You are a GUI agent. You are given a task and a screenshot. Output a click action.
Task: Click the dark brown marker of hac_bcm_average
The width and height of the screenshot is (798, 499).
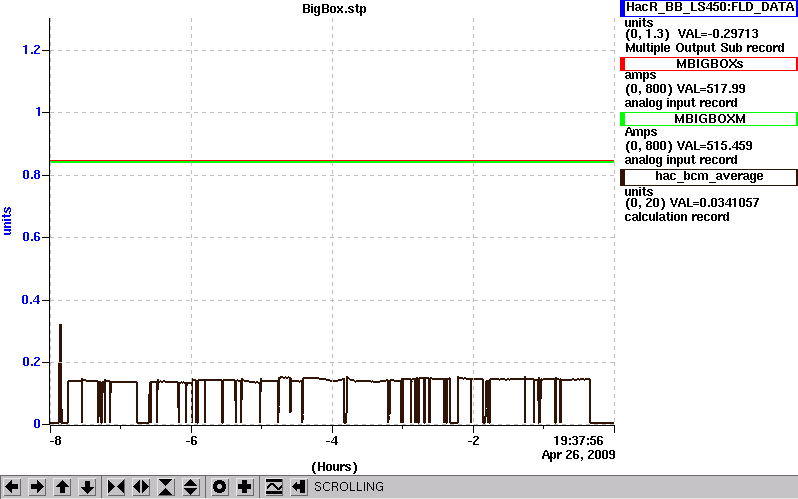tap(623, 177)
